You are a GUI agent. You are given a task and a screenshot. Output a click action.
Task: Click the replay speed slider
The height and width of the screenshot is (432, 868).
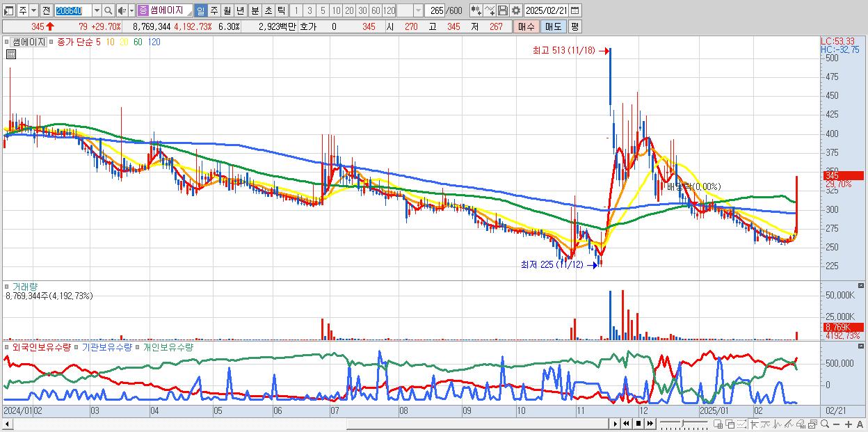coord(684,424)
